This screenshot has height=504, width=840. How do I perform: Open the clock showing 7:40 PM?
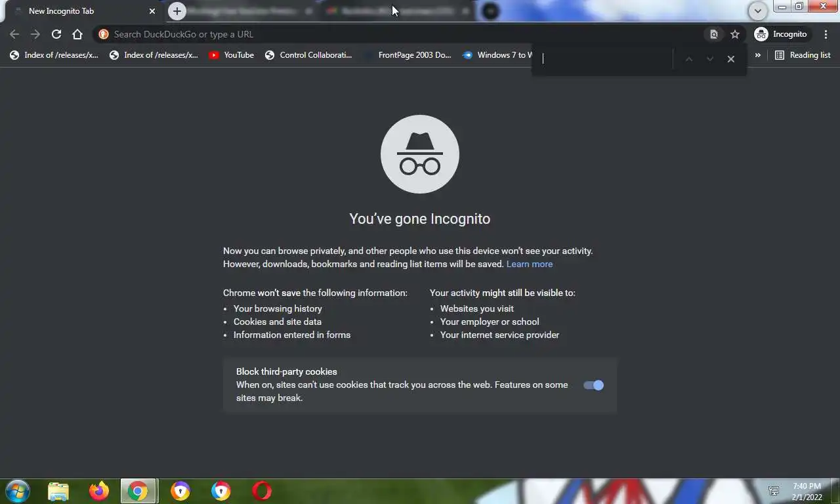coord(807,492)
